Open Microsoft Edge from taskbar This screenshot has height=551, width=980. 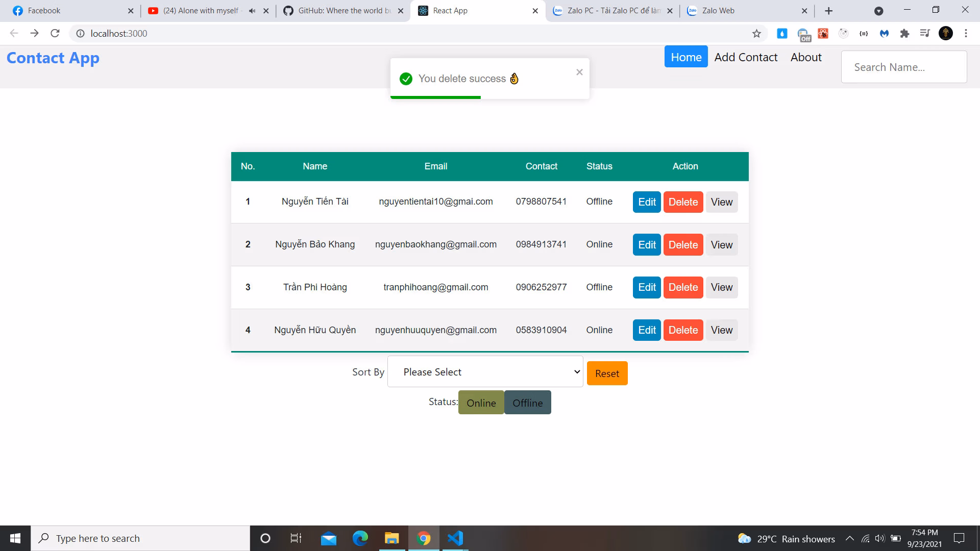pos(360,538)
